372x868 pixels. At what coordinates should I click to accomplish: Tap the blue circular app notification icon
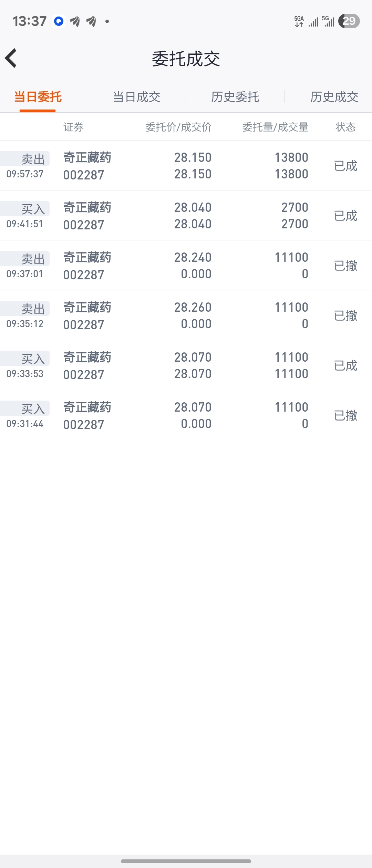tap(59, 21)
